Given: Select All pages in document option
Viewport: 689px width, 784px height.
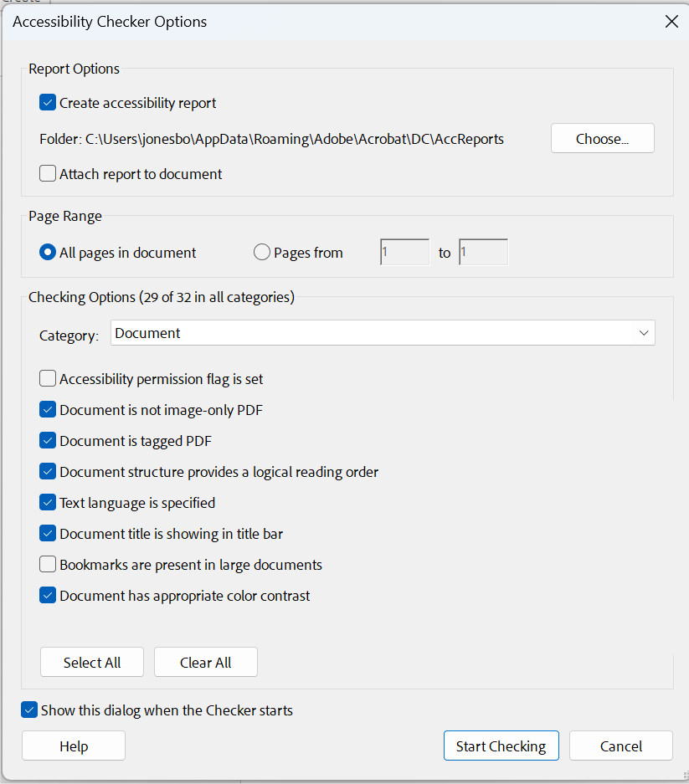Looking at the screenshot, I should coord(47,251).
